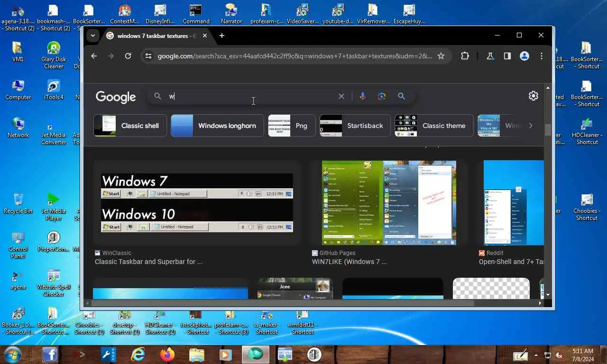The image size is (607, 364).
Task: Start voice search with microphone icon
Action: pyautogui.click(x=363, y=96)
